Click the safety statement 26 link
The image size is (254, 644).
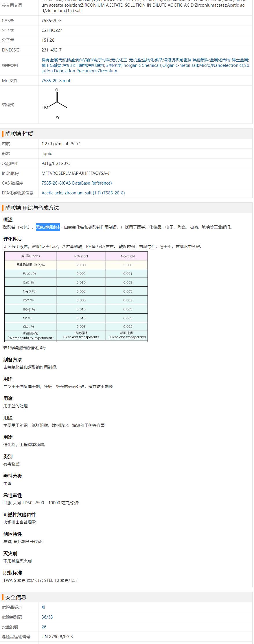pos(44,627)
